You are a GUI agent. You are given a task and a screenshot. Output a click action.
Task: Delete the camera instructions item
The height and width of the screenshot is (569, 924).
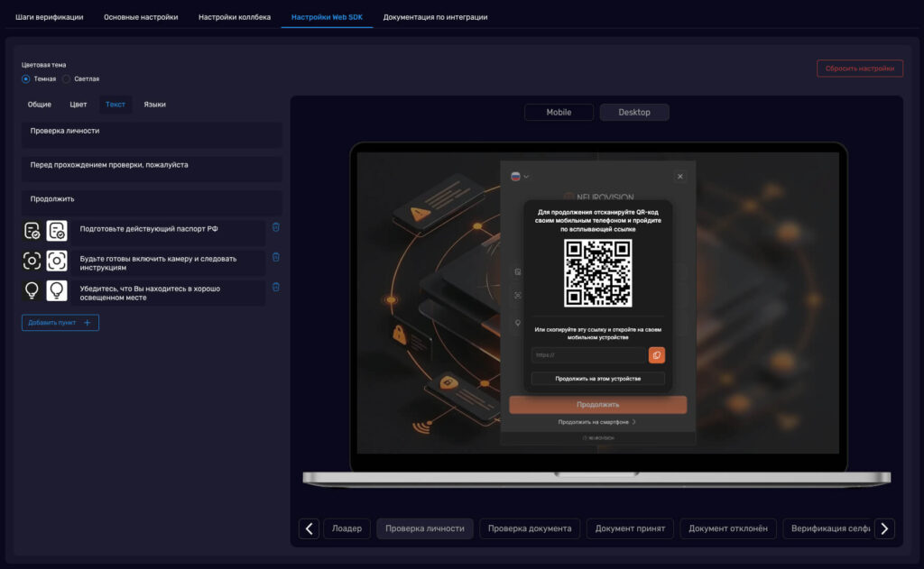[276, 257]
